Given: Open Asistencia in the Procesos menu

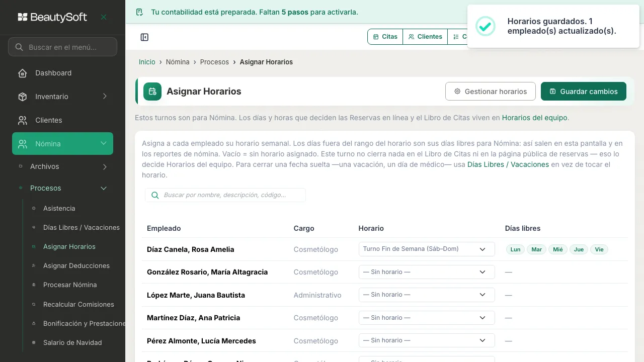Looking at the screenshot, I should click(x=59, y=208).
